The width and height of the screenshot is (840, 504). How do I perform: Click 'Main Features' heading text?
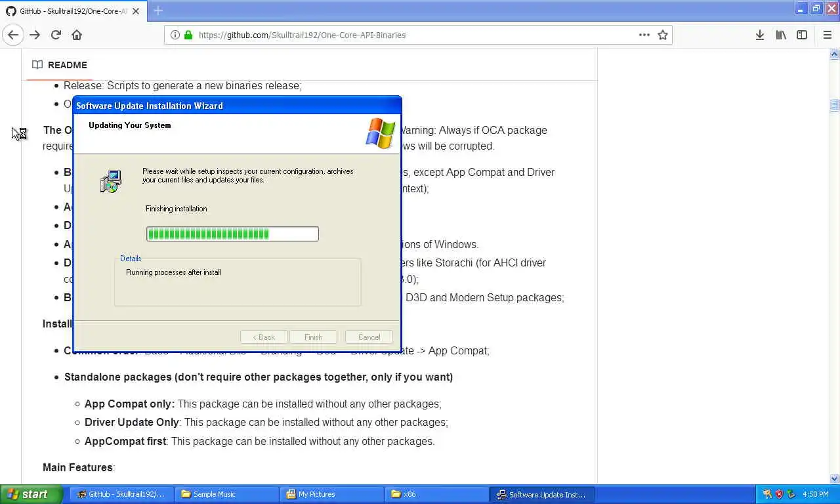coord(77,467)
